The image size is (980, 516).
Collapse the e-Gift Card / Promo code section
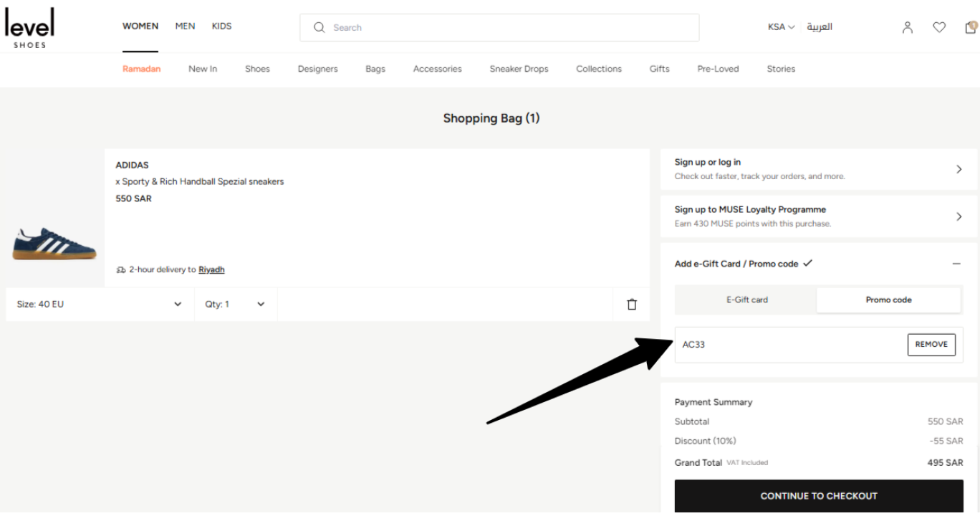point(956,264)
